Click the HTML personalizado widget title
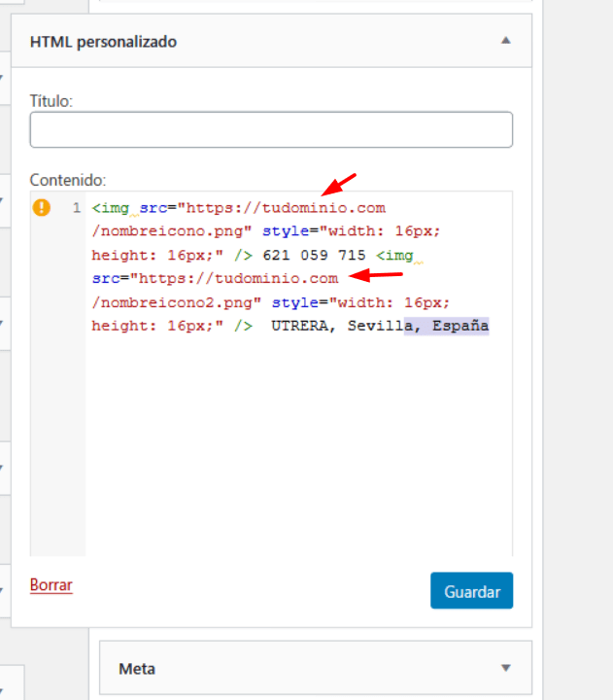This screenshot has width=613, height=700. click(x=103, y=42)
